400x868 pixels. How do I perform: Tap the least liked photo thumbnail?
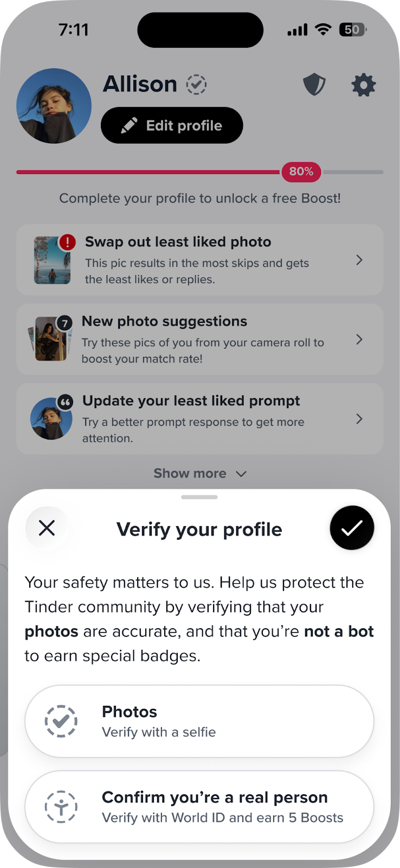coord(52,260)
